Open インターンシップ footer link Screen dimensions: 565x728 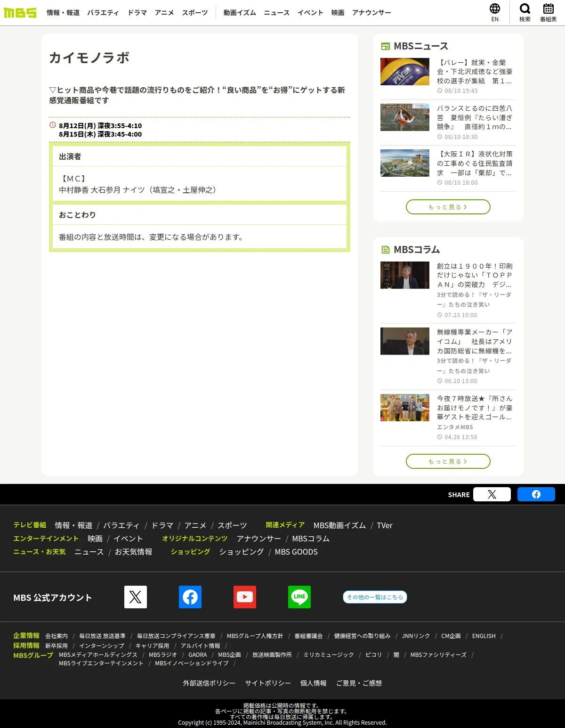coord(102,646)
